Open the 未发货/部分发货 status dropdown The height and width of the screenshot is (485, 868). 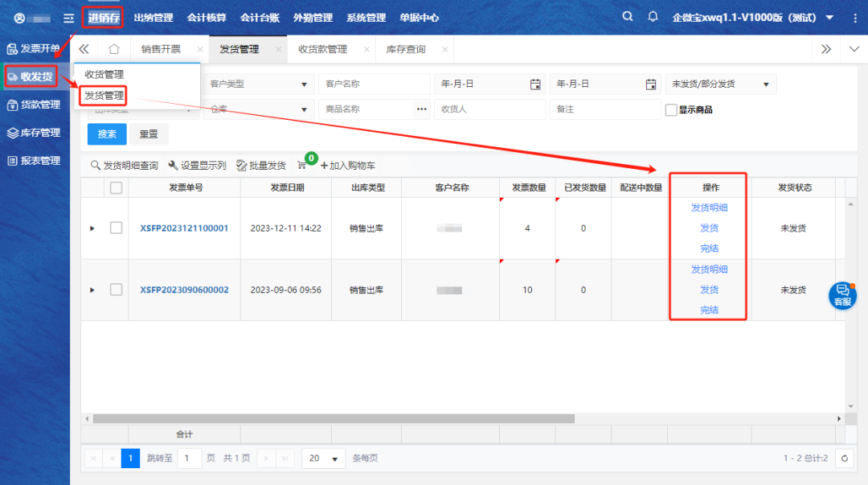pos(721,84)
